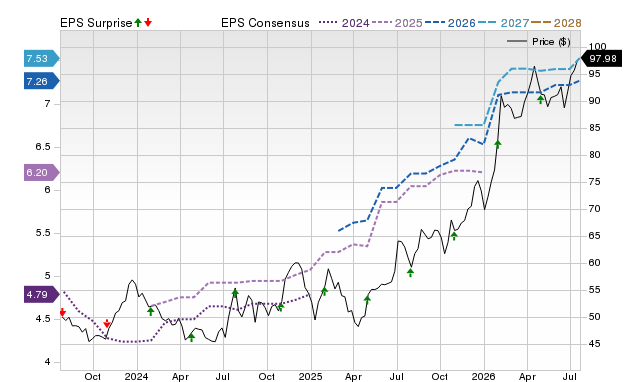This screenshot has height=382, width=640.
Task: Click the 7.26 dark-blue value tag
Action: 42,82
